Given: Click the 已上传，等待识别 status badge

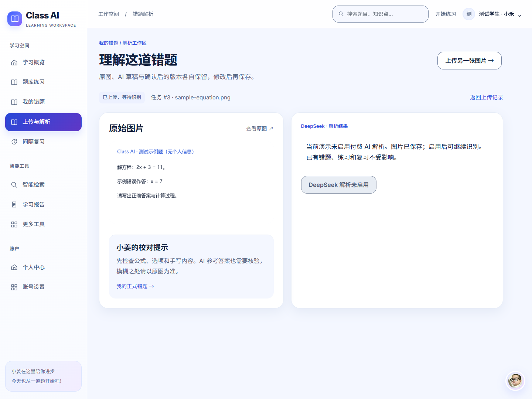Looking at the screenshot, I should 122,98.
